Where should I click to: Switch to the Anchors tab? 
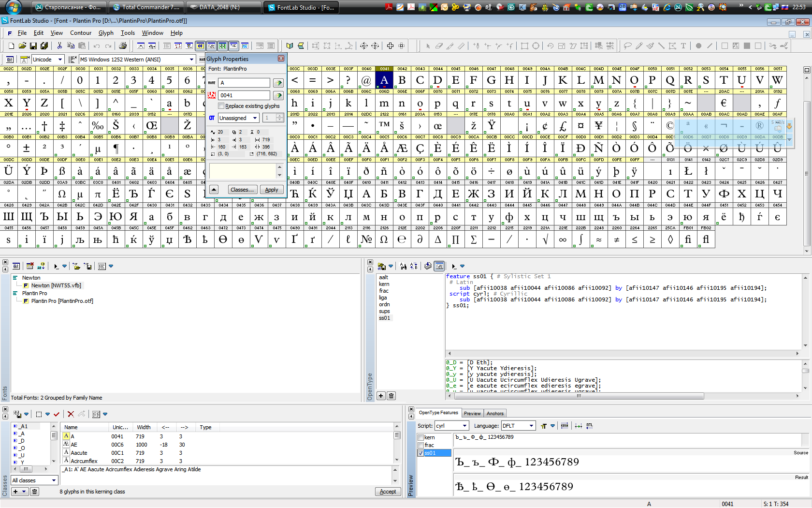point(495,413)
